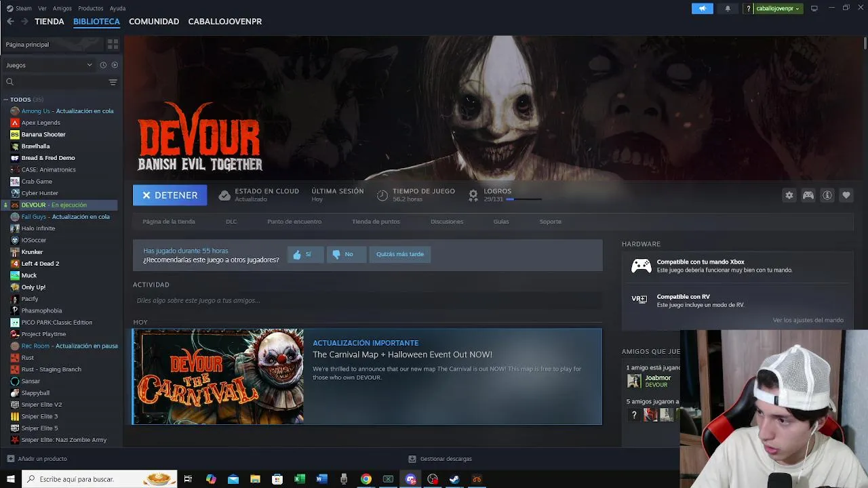Open File Explorer from taskbar

255,479
